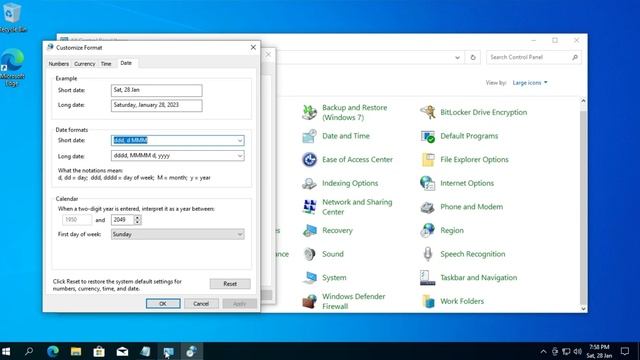The image size is (640, 360).
Task: Open the Speech Recognition microphone icon
Action: point(427,254)
